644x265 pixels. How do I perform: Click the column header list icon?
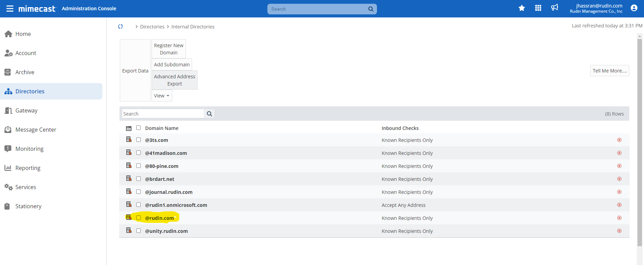click(x=129, y=129)
